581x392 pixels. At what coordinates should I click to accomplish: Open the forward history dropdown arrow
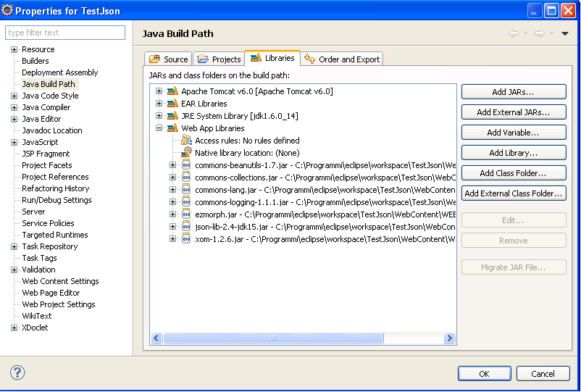pos(551,33)
